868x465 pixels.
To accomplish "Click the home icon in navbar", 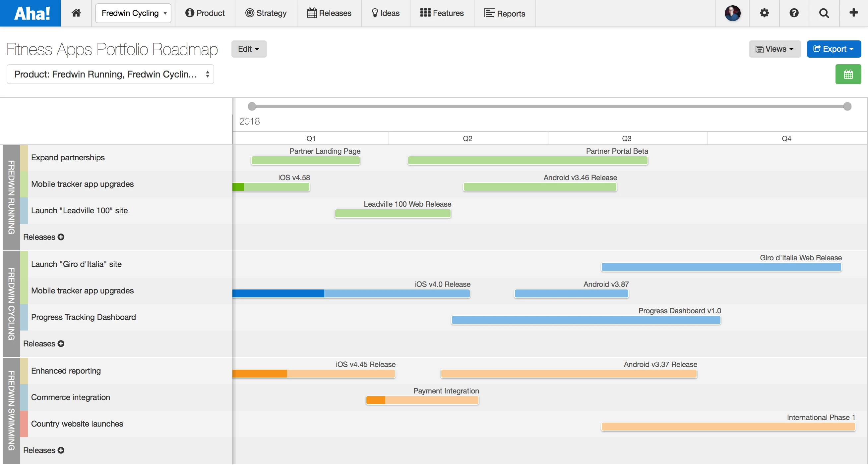I will 76,13.
